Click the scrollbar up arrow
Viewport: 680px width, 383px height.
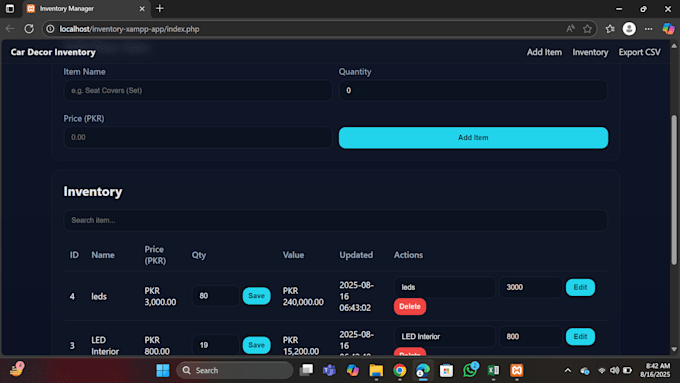coord(673,46)
